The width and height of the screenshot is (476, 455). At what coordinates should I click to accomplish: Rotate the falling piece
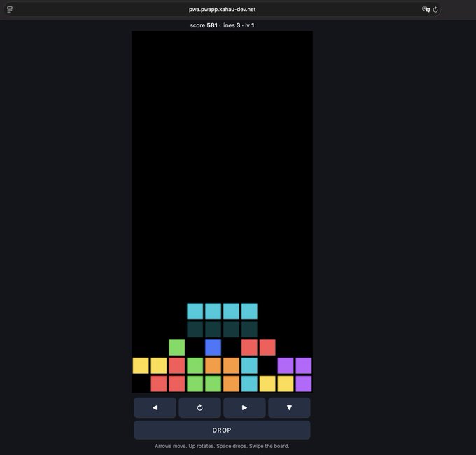tap(199, 407)
